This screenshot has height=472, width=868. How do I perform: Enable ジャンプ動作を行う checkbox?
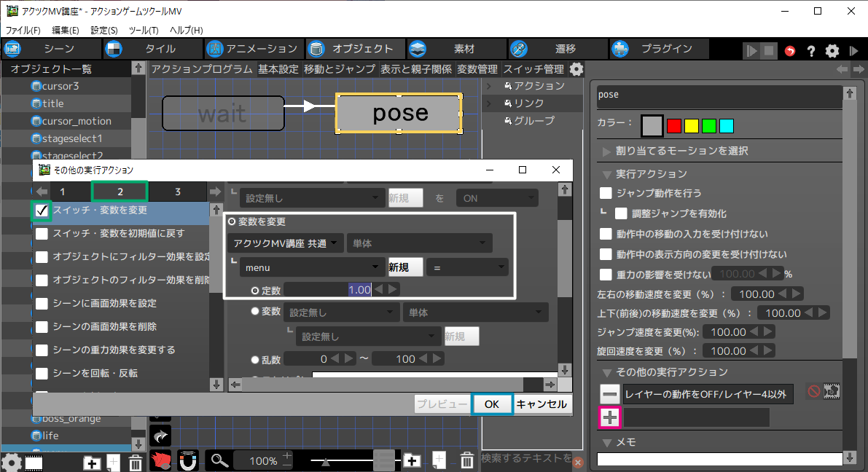pyautogui.click(x=606, y=193)
